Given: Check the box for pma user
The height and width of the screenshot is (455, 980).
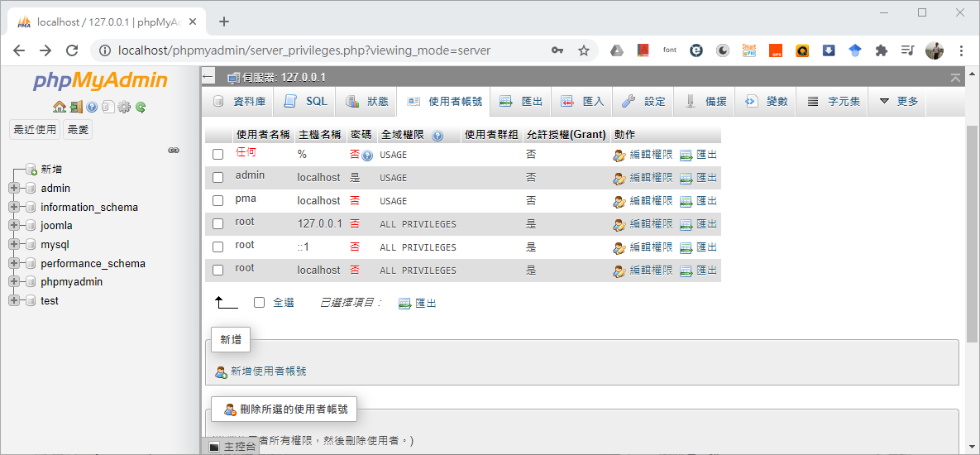Looking at the screenshot, I should click(218, 201).
